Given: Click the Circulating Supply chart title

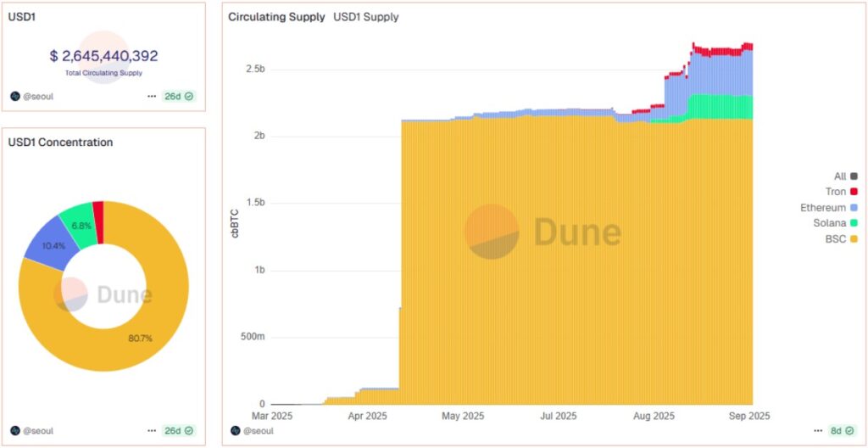Looking at the screenshot, I should tap(276, 17).
